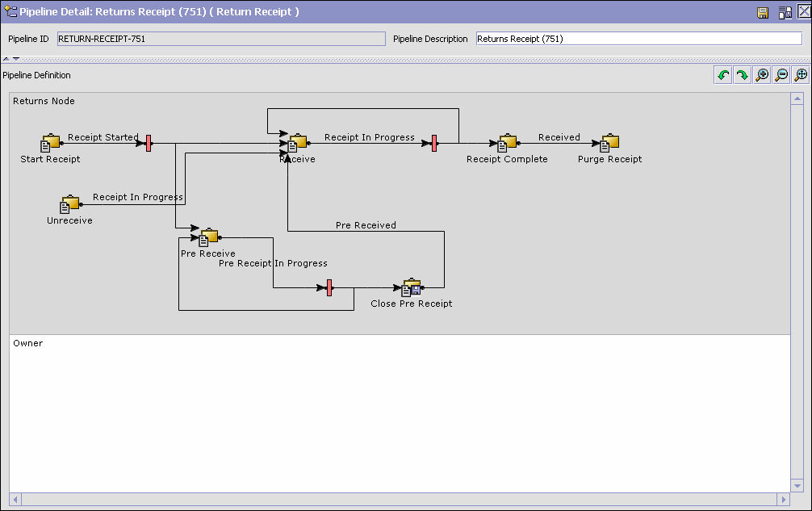Close the Pipeline Detail window

804,12
